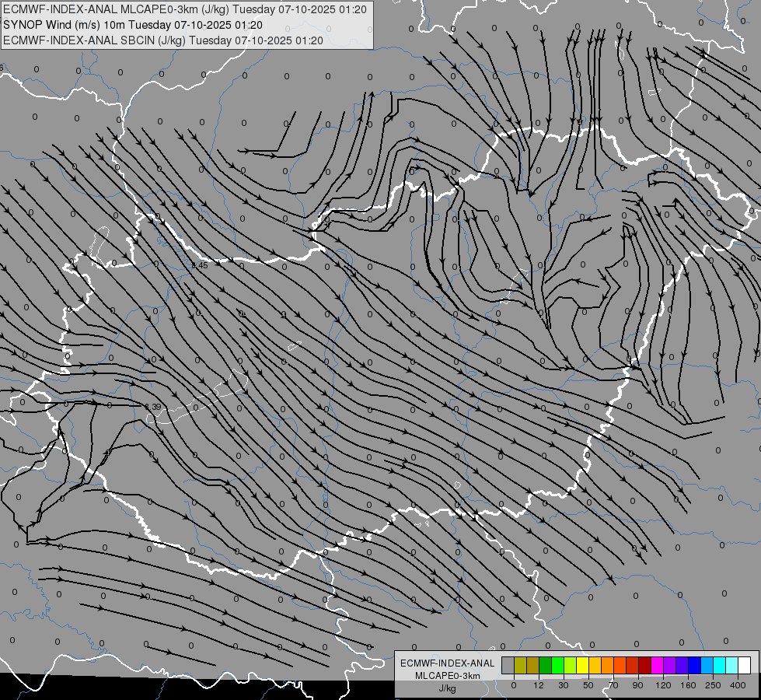The width and height of the screenshot is (761, 700).
Task: Select the lime yellow-green legend swatch
Action: pyautogui.click(x=571, y=665)
